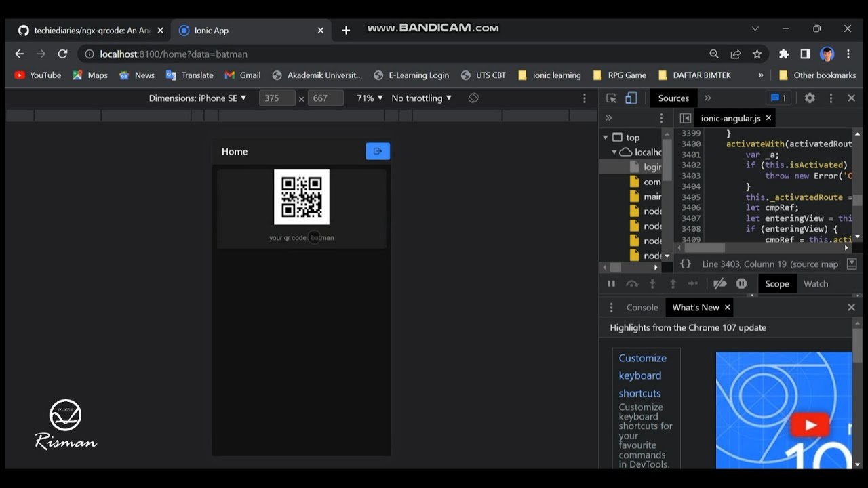Screen dimensions: 868x488
Task: Open the YouTube bookmark
Action: point(38,75)
